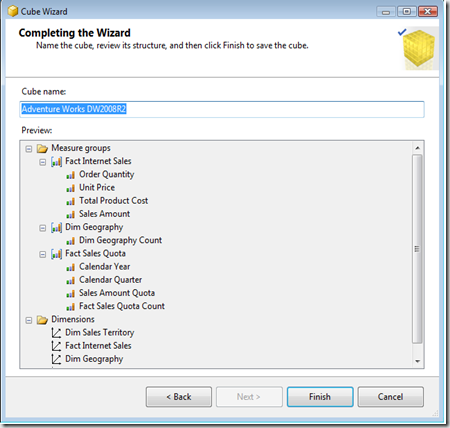Click the Fact Sales Quota measure group icon

(x=56, y=254)
